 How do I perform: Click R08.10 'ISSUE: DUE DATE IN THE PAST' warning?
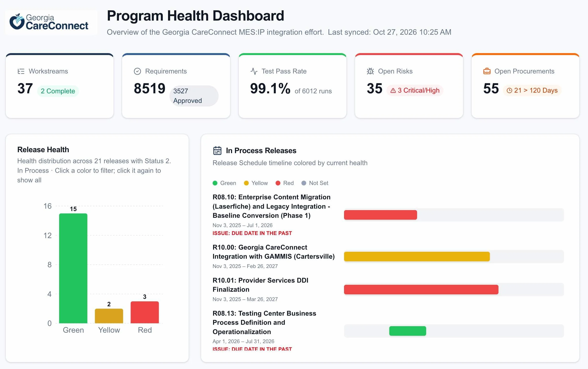(x=252, y=233)
